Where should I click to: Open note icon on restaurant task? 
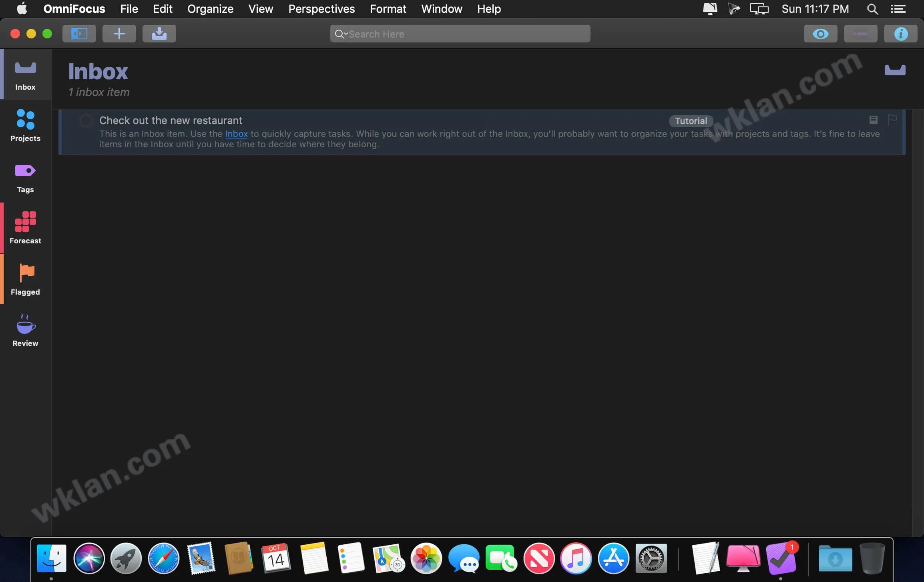874,119
